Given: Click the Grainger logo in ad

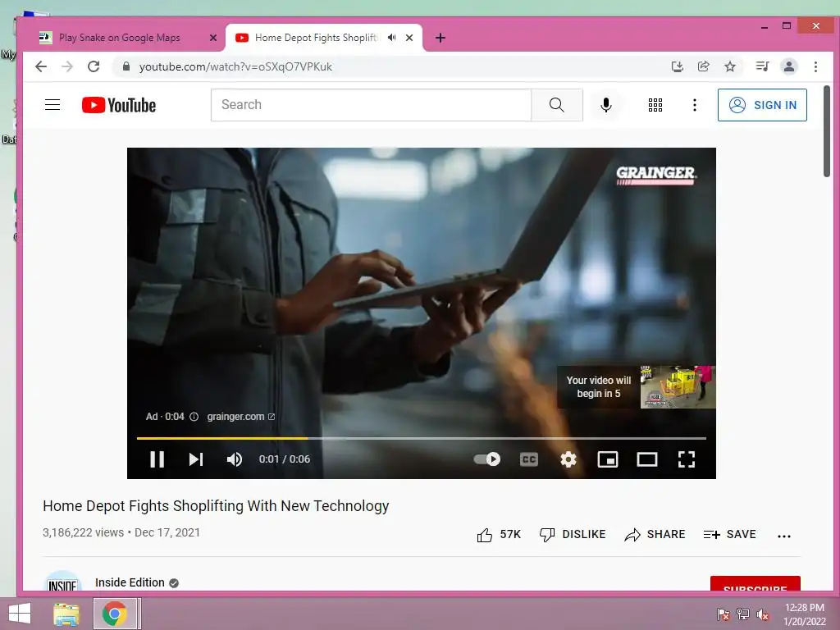Looking at the screenshot, I should [x=655, y=175].
